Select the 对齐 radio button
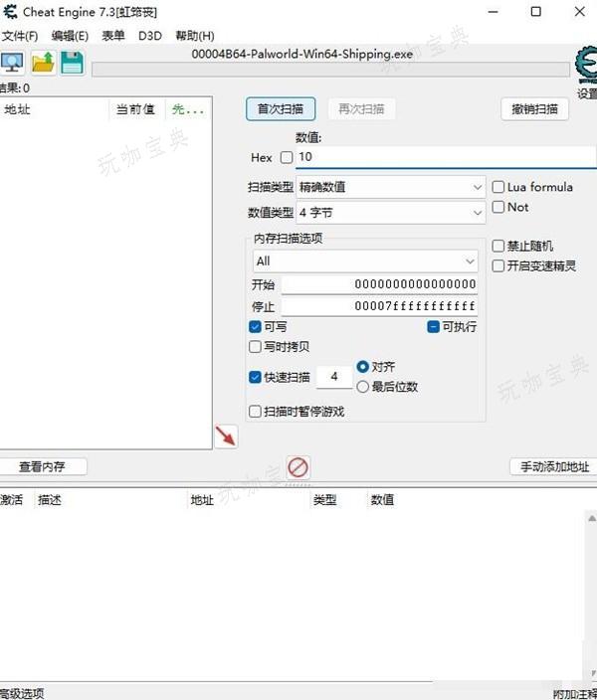This screenshot has width=597, height=700. [x=363, y=367]
